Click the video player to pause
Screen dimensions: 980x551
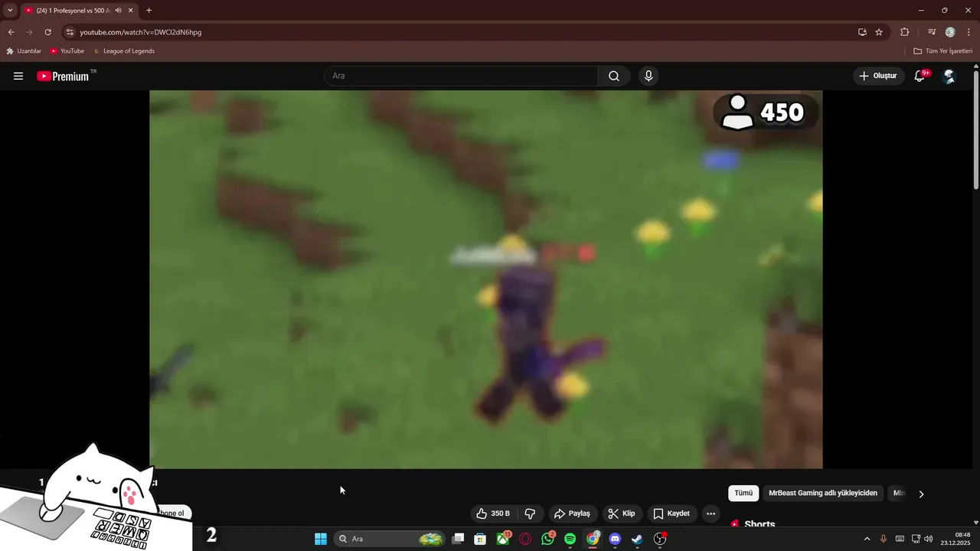pyautogui.click(x=486, y=279)
